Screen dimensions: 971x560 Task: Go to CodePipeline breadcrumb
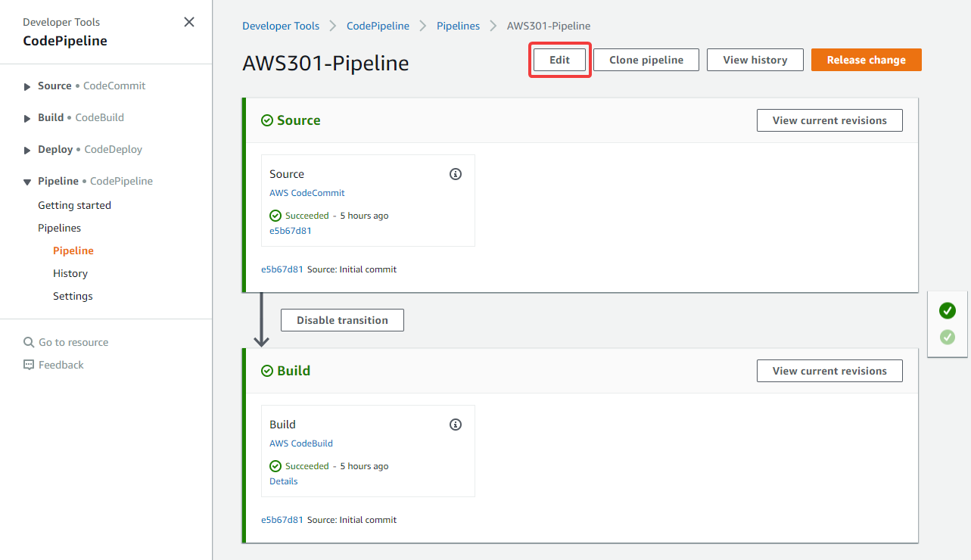[x=378, y=26]
